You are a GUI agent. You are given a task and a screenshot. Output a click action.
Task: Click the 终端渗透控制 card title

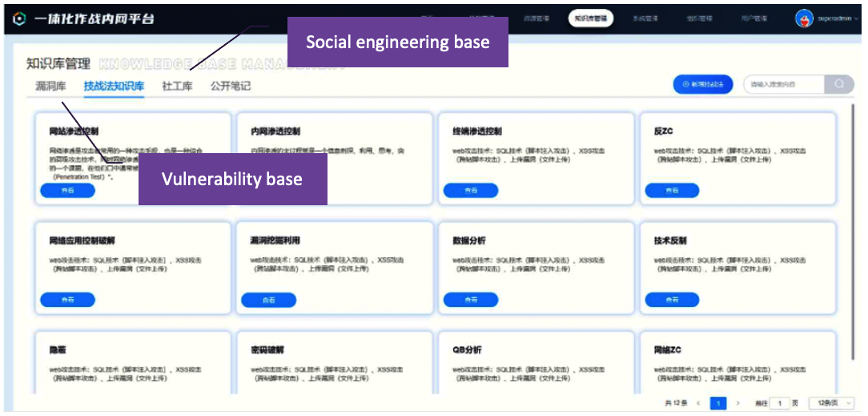coord(477,131)
